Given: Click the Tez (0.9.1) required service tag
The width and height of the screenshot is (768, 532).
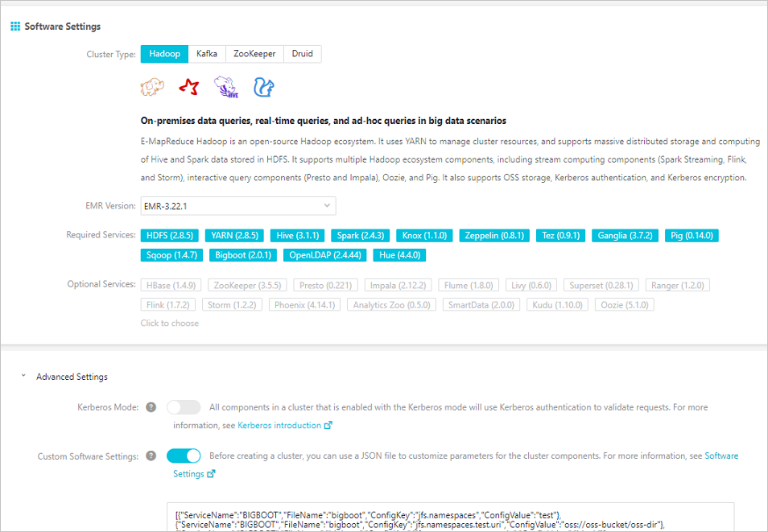Looking at the screenshot, I should pos(561,236).
